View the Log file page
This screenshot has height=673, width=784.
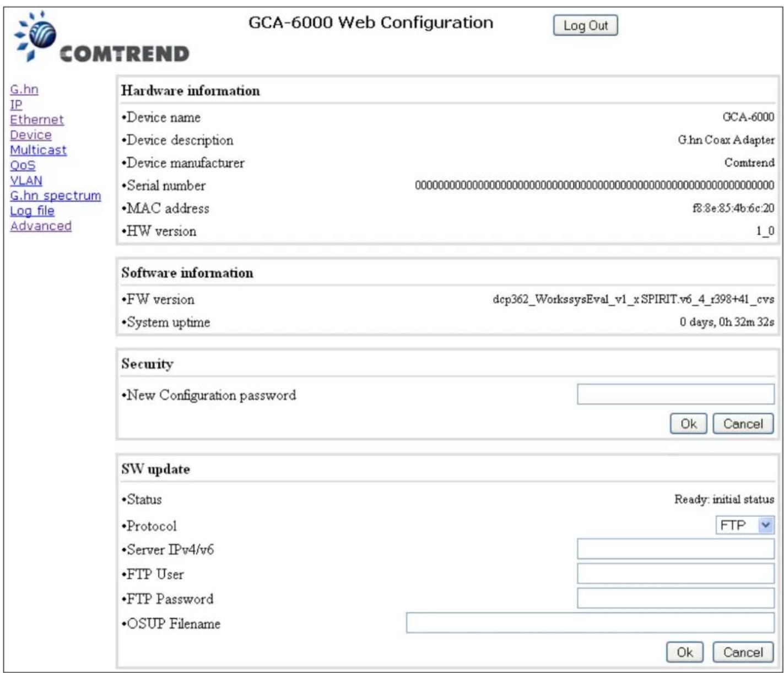tap(33, 211)
